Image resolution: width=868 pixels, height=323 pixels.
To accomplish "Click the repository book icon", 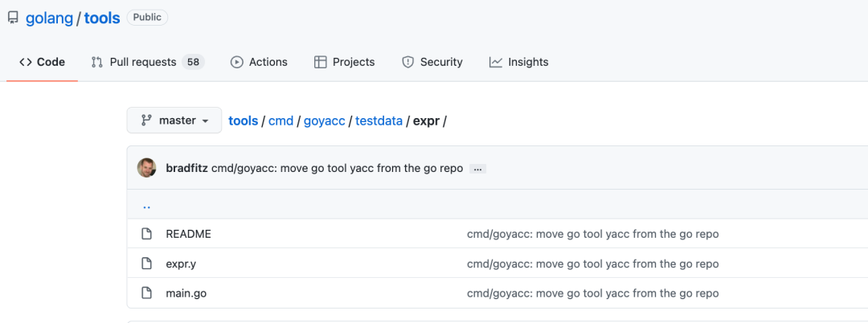I will [13, 18].
